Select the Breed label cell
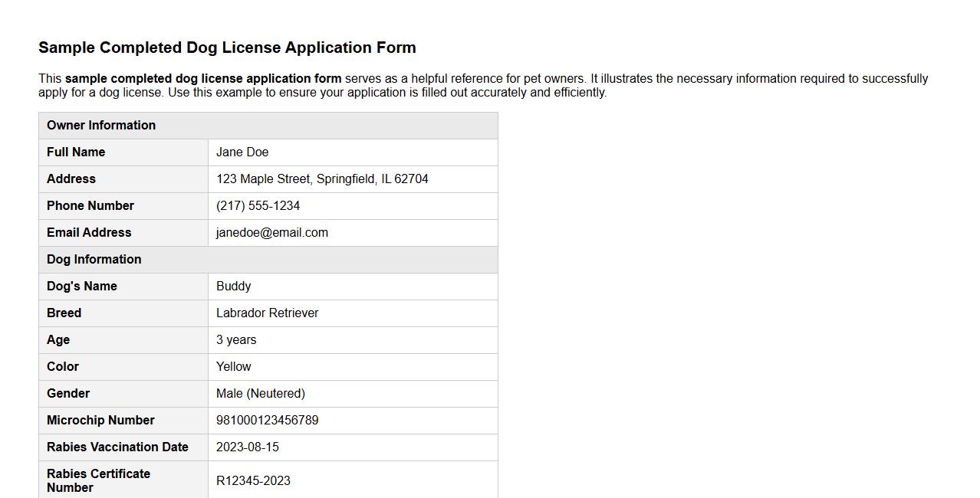This screenshot has height=498, width=980. click(64, 313)
